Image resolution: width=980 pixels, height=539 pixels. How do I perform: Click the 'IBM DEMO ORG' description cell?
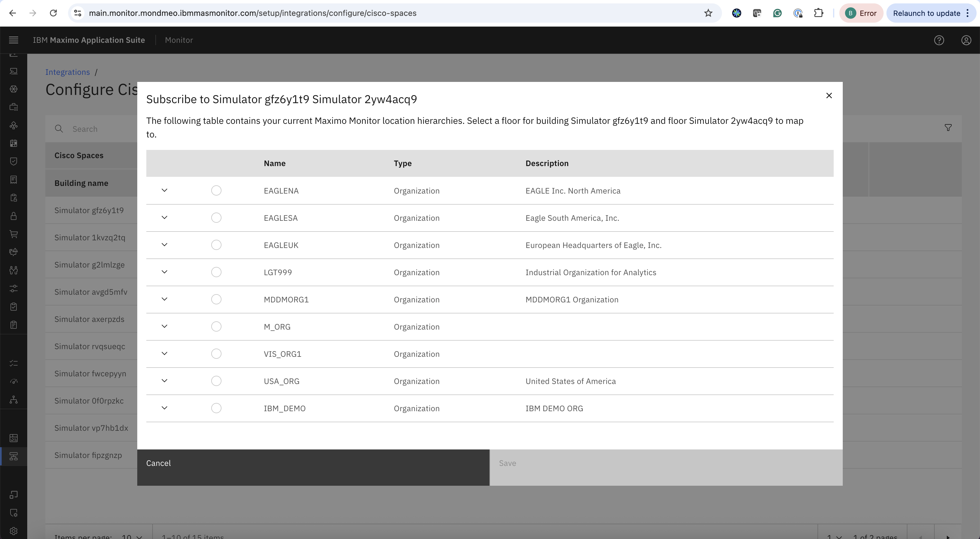pyautogui.click(x=554, y=408)
